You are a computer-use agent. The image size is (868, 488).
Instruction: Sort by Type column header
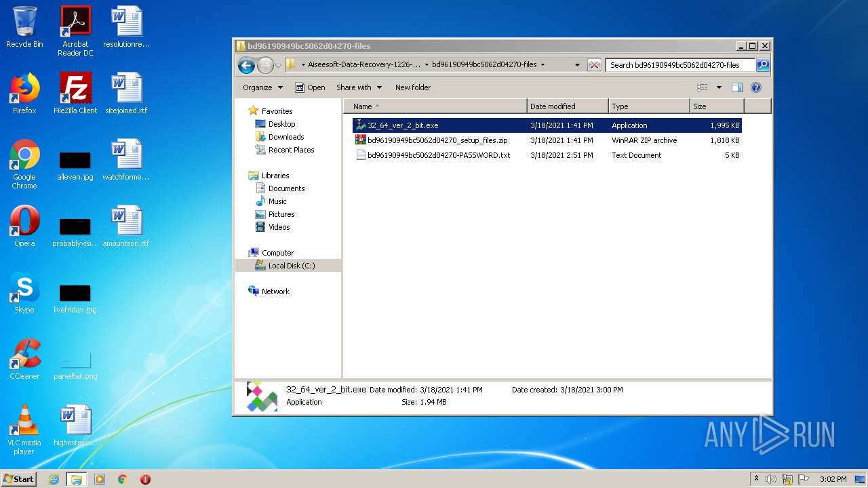(649, 106)
